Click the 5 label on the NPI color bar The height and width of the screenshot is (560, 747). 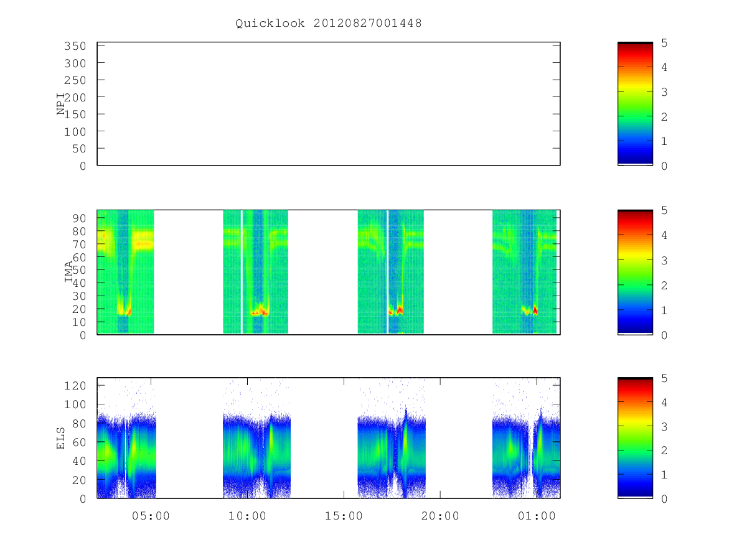[x=664, y=42]
